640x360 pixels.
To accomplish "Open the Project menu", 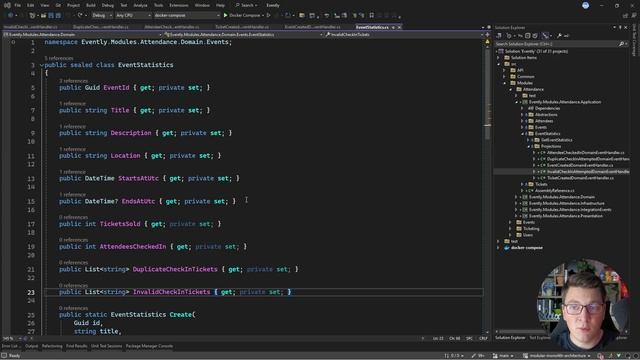I will pos(73,5).
